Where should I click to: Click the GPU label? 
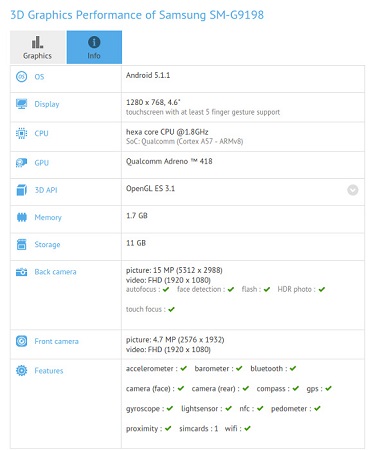click(42, 163)
